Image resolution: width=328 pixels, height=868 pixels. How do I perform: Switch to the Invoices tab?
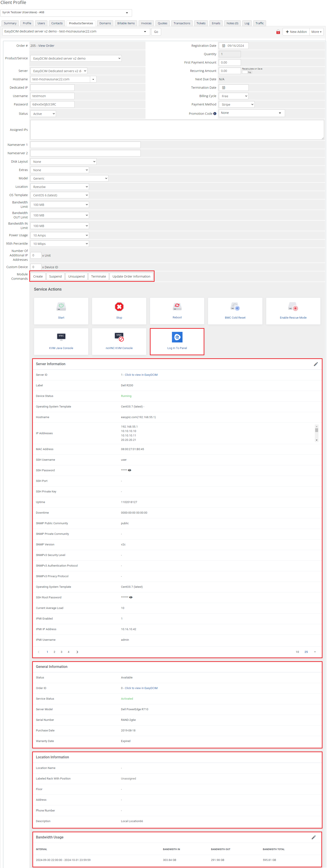(146, 23)
